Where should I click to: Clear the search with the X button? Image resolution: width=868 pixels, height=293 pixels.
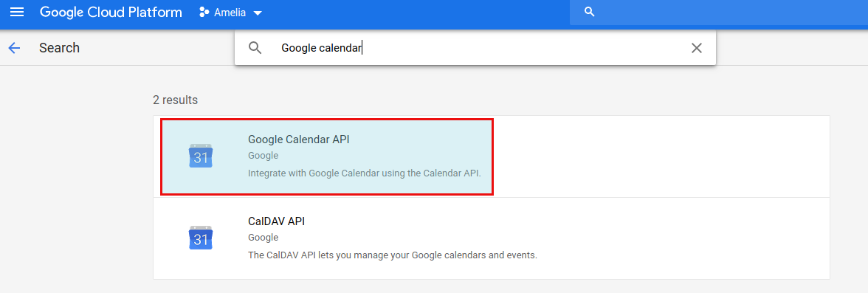coord(697,48)
